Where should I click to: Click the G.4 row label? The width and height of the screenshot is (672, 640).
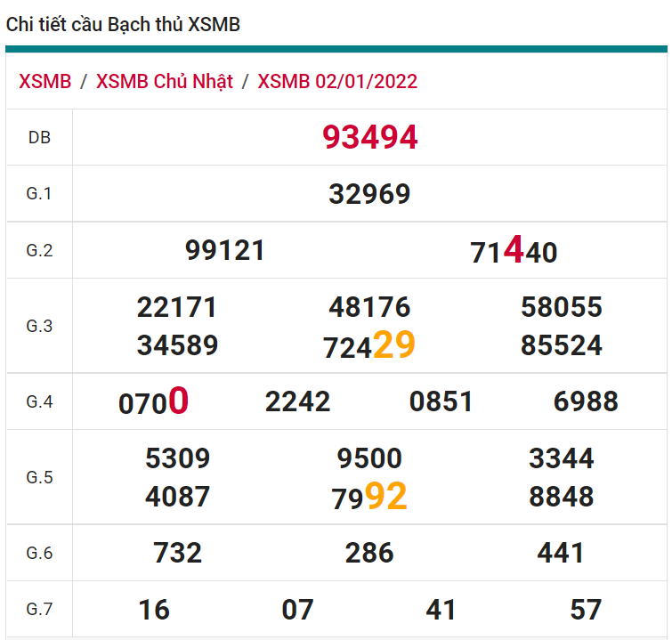click(39, 401)
